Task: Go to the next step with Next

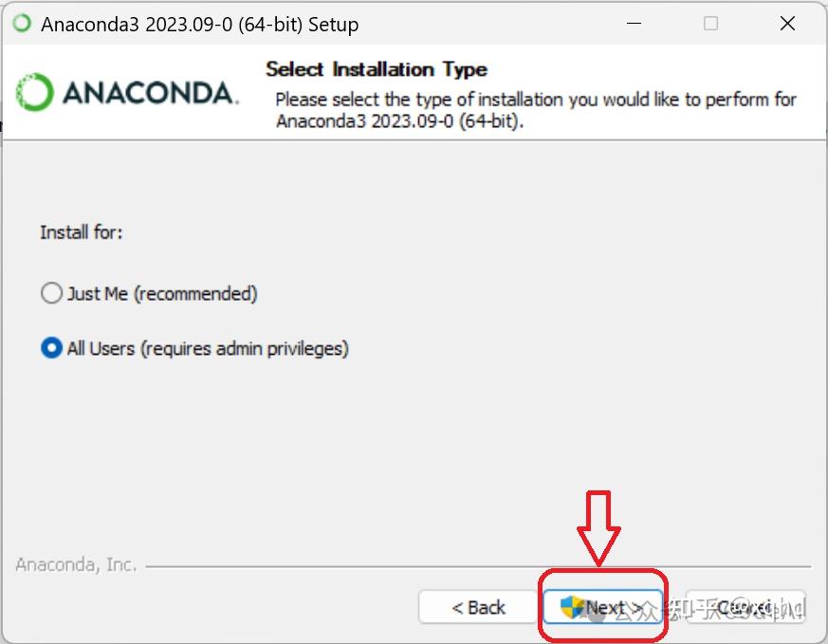Action: (602, 607)
